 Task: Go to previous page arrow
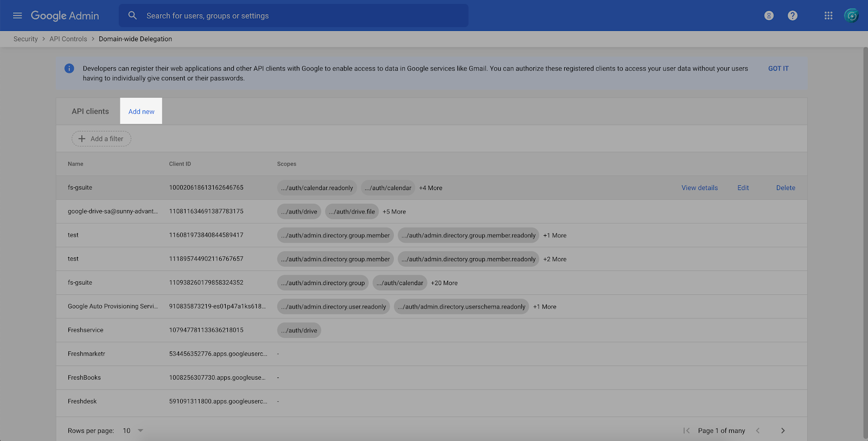pyautogui.click(x=758, y=431)
